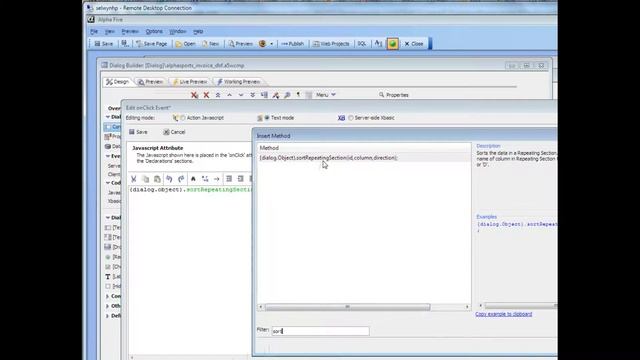Click the Cut scissors icon in the editor
Viewport: 640px width, 360px height.
(133, 179)
